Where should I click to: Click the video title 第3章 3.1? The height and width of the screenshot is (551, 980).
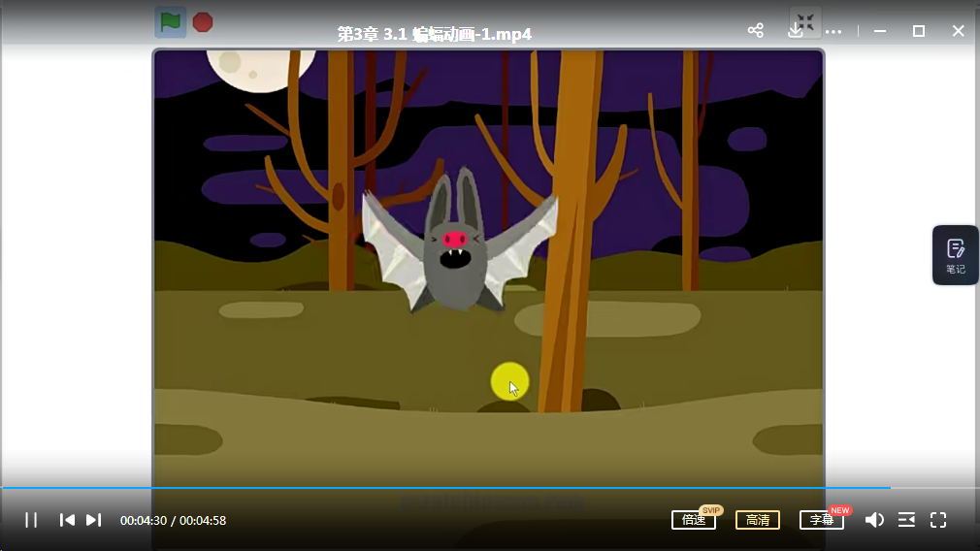click(434, 34)
